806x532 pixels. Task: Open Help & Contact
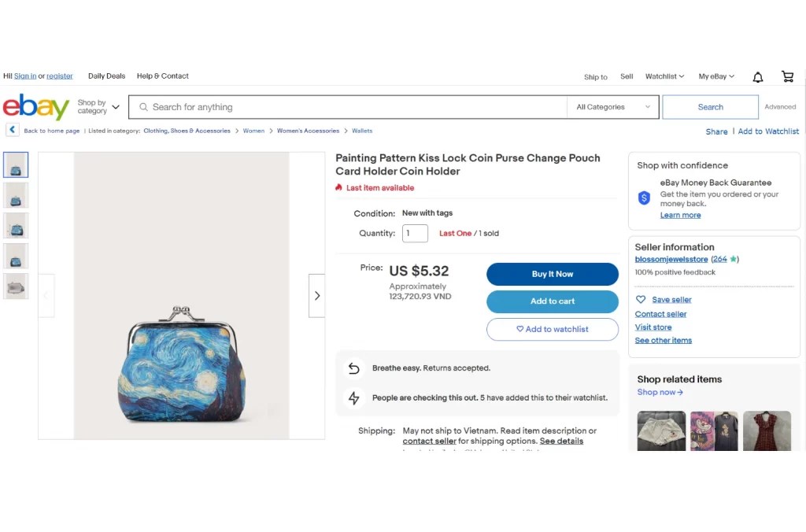coord(162,76)
